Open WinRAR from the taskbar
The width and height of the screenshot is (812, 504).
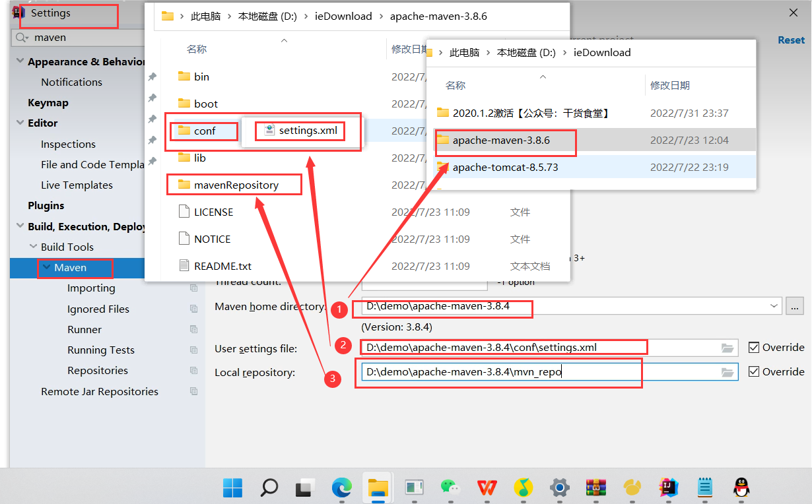click(x=596, y=488)
